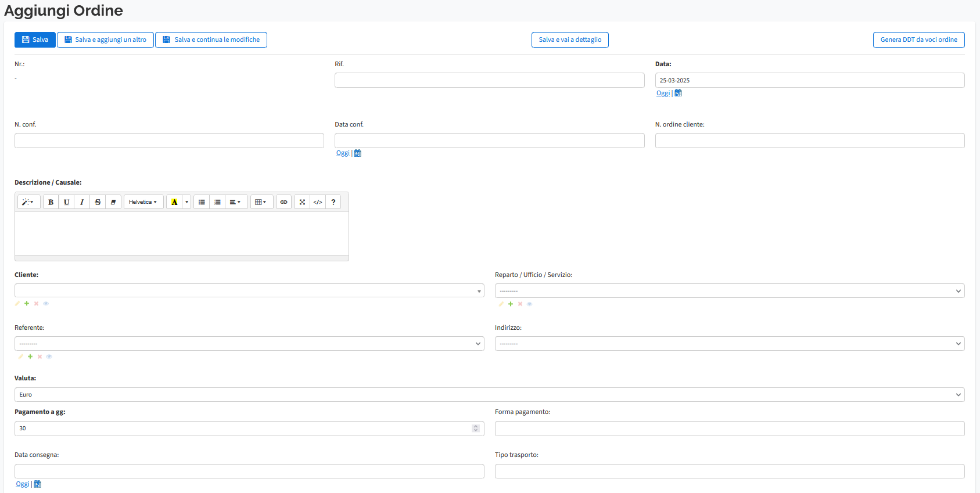Open the text color options arrow
Image resolution: width=980 pixels, height=493 pixels.
(x=186, y=202)
